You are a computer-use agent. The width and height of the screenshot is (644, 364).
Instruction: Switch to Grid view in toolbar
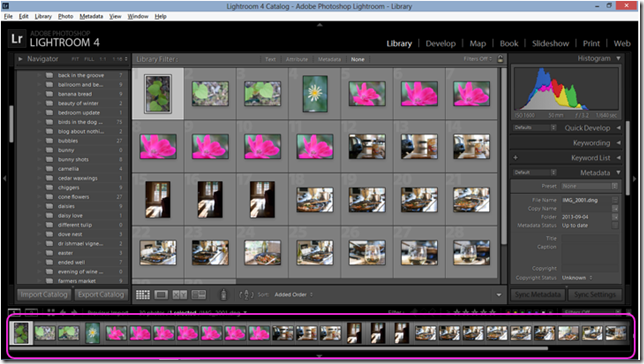coord(143,295)
